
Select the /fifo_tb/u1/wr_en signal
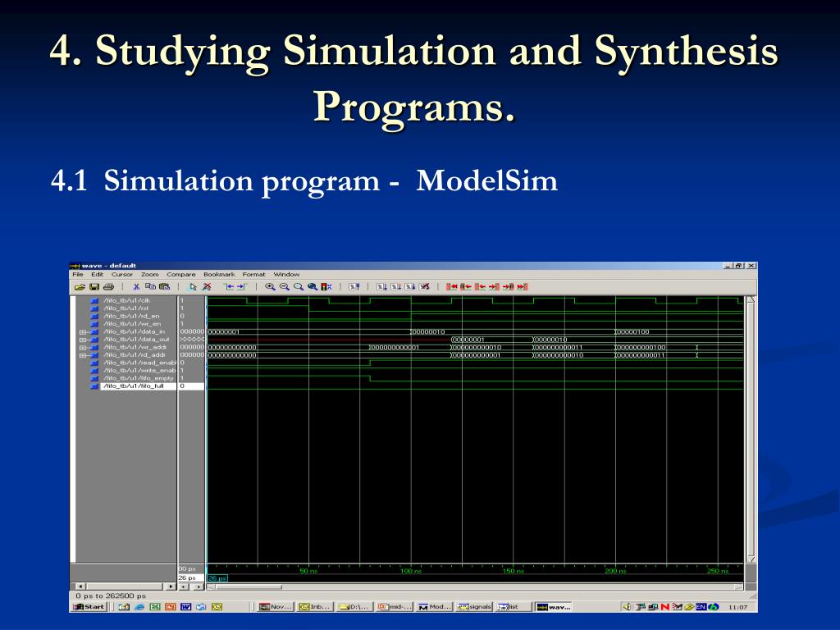coord(132,324)
